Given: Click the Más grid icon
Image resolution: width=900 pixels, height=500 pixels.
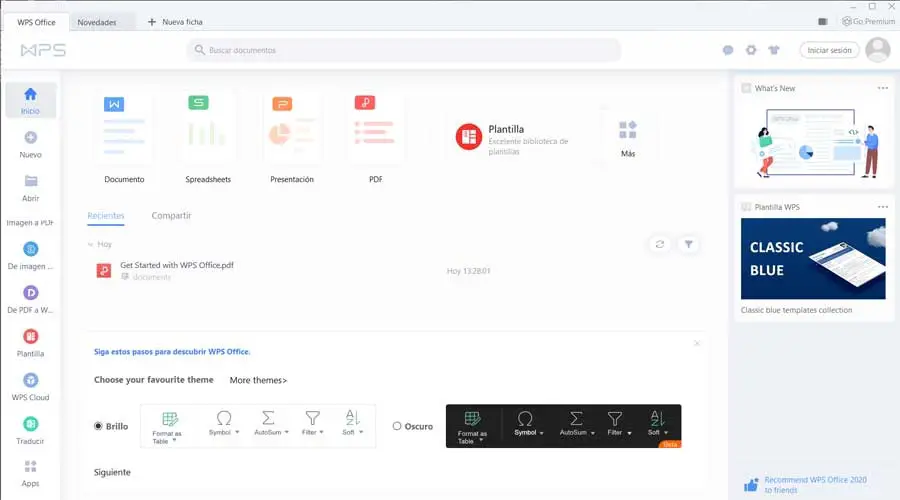Looking at the screenshot, I should pyautogui.click(x=627, y=130).
